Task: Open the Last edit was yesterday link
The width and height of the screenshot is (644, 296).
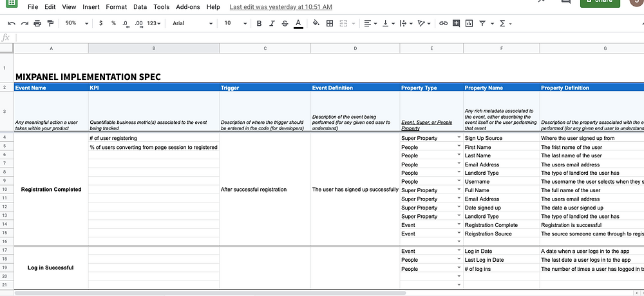Action: click(281, 7)
